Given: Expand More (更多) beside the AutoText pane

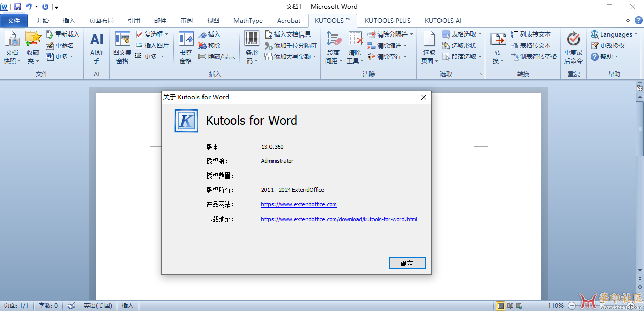Looking at the screenshot, I should [150, 57].
